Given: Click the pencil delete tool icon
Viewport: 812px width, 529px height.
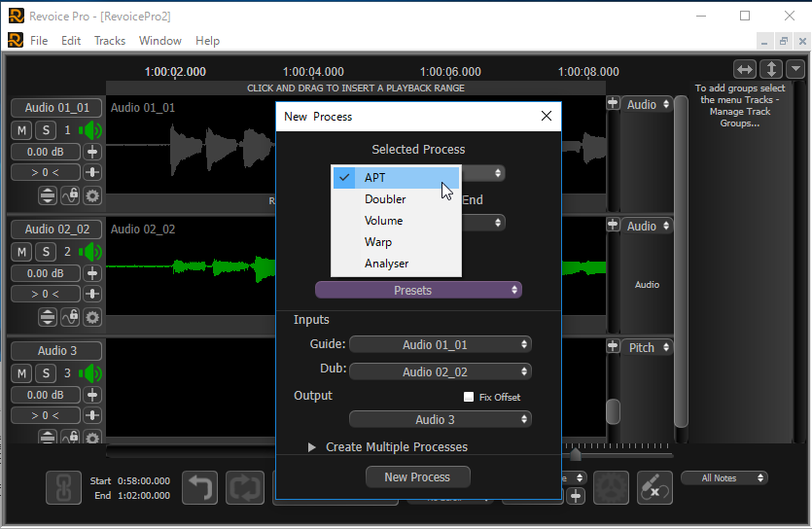Looking at the screenshot, I should pyautogui.click(x=654, y=487).
